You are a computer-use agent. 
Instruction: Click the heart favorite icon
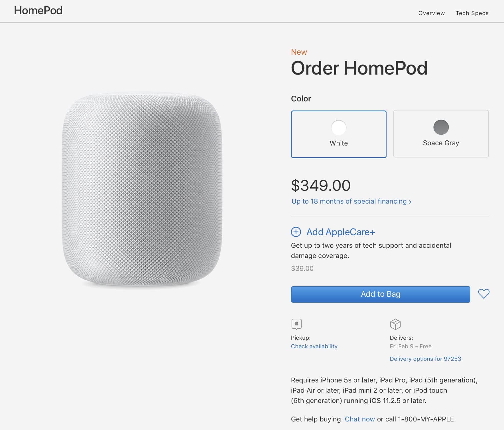(x=483, y=294)
